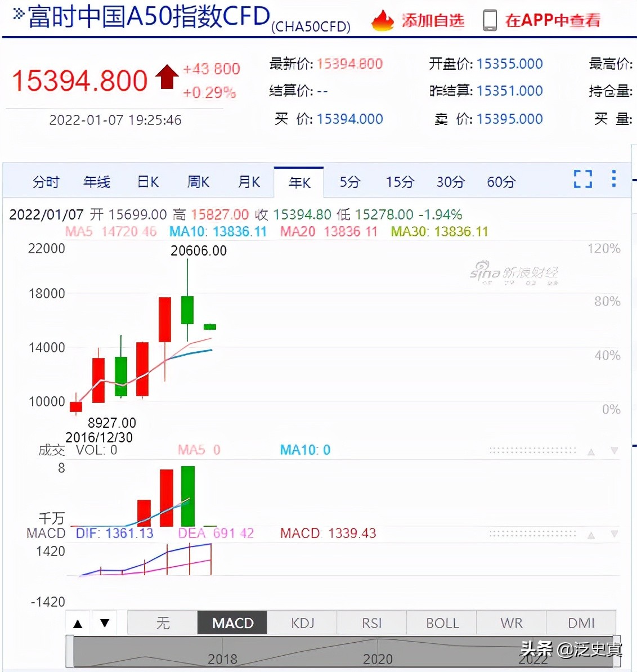The image size is (637, 672).
Task: Switch to the 日K chart tab
Action: pos(147,181)
